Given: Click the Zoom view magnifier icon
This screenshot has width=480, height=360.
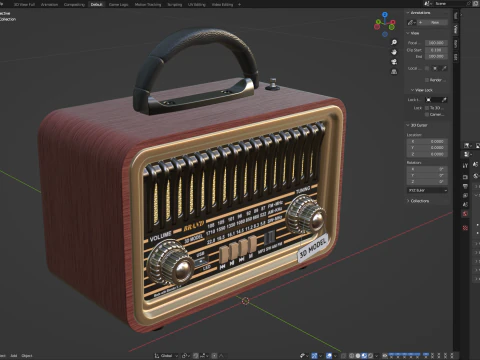Looking at the screenshot, I should (x=394, y=42).
